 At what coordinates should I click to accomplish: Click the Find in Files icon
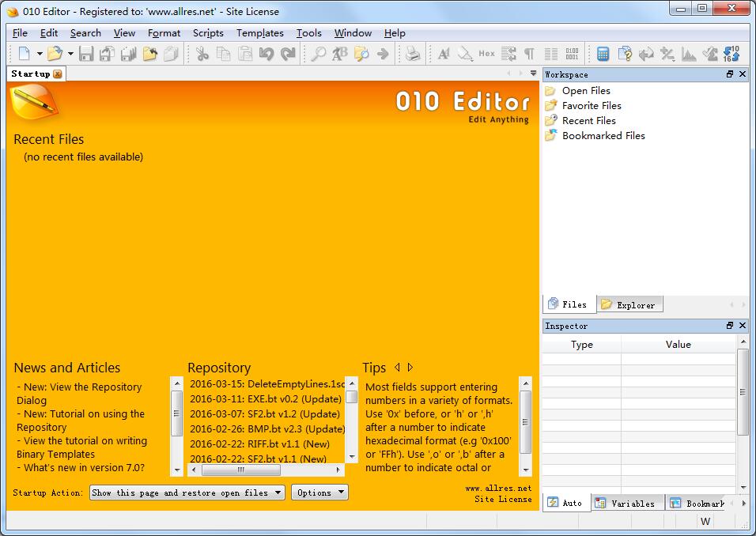(x=361, y=54)
